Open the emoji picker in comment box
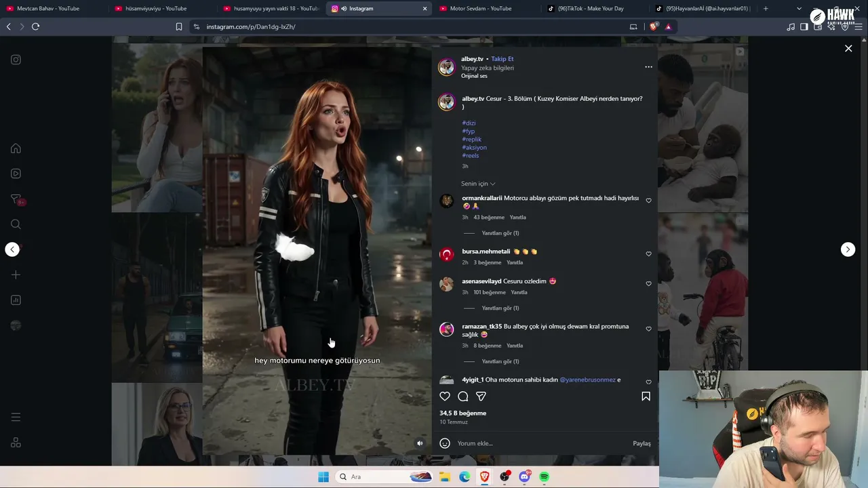This screenshot has width=868, height=488. click(445, 443)
